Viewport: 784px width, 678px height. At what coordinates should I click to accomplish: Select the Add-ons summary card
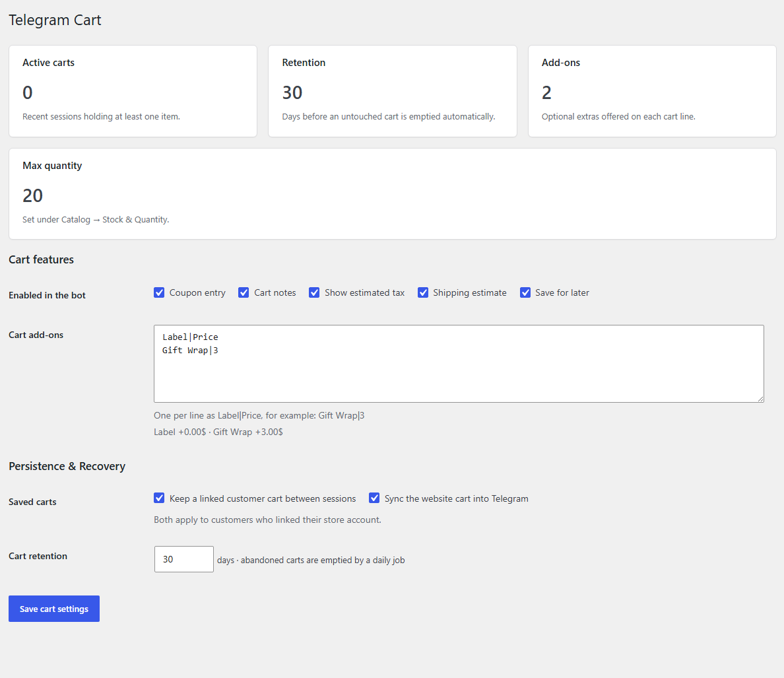click(x=652, y=91)
